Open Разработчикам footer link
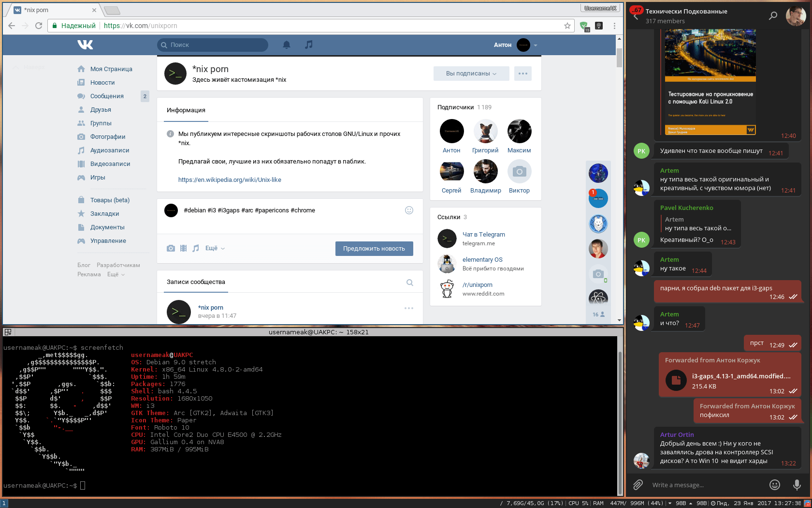Screen dimensions: 812x508 (x=118, y=265)
